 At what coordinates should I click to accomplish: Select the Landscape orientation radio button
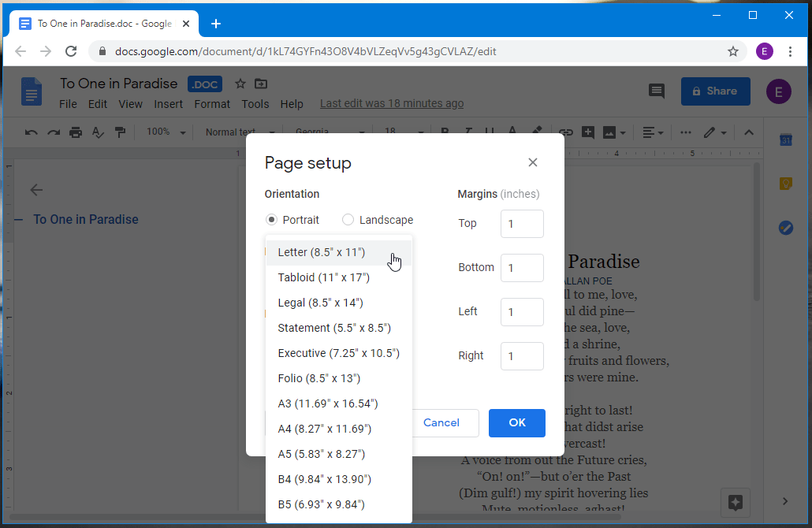pyautogui.click(x=348, y=220)
